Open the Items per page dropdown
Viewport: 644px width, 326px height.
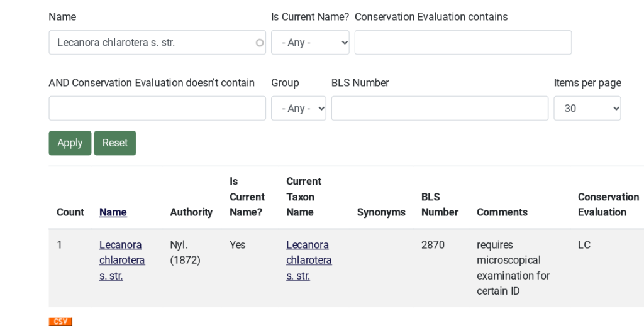point(587,108)
